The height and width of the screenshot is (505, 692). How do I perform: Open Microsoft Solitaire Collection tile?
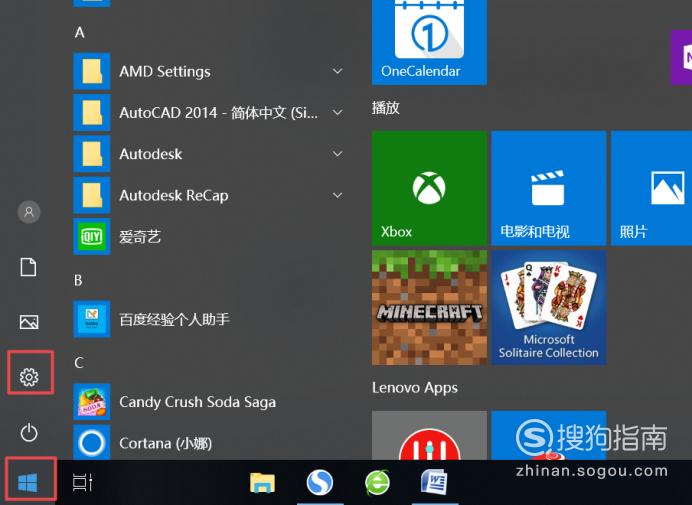pyautogui.click(x=549, y=308)
